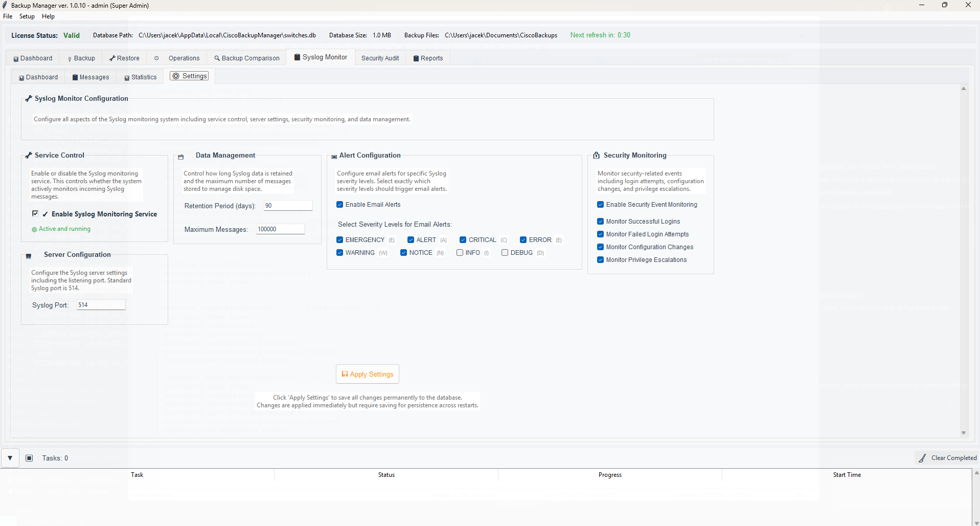Click the Settings gear icon
The width and height of the screenshot is (980, 526).
(176, 76)
